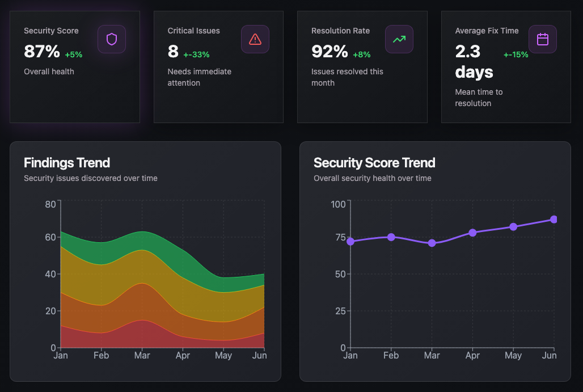Click the June data point on Security Score Trend

click(x=554, y=219)
